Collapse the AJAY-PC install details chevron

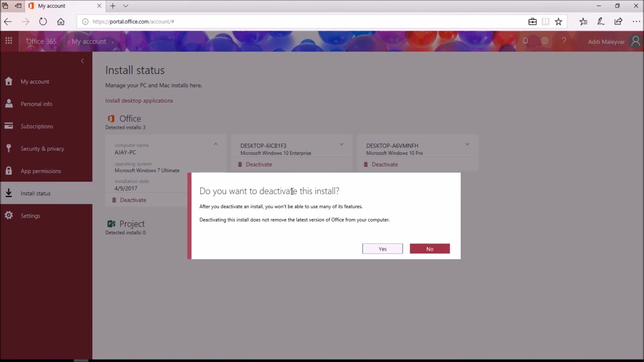pyautogui.click(x=215, y=144)
